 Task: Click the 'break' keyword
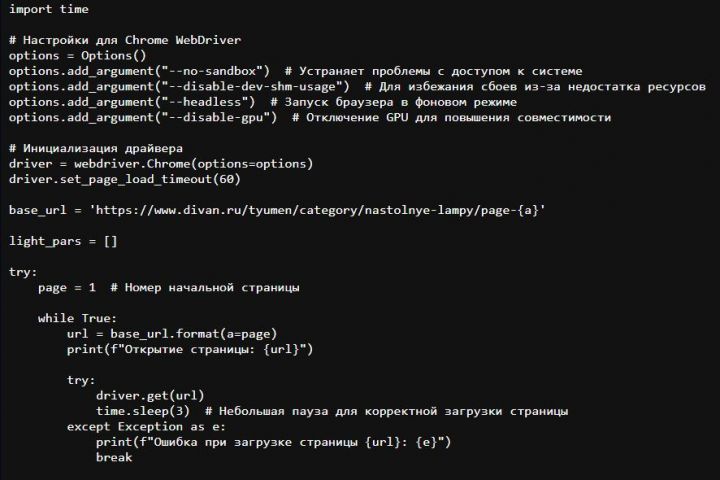pyautogui.click(x=114, y=457)
